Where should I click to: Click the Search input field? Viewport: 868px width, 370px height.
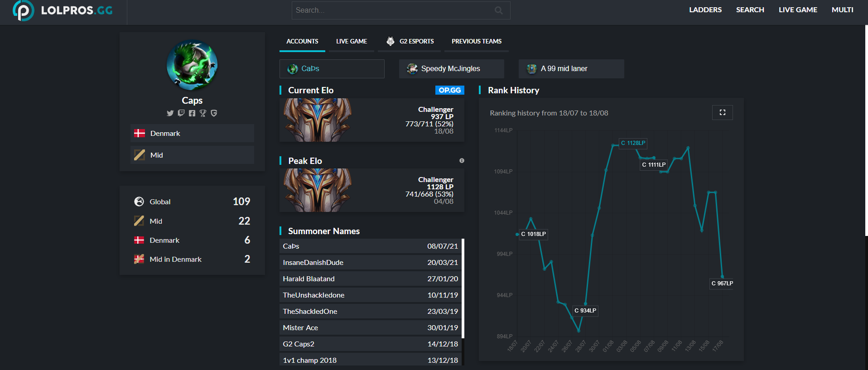(401, 10)
